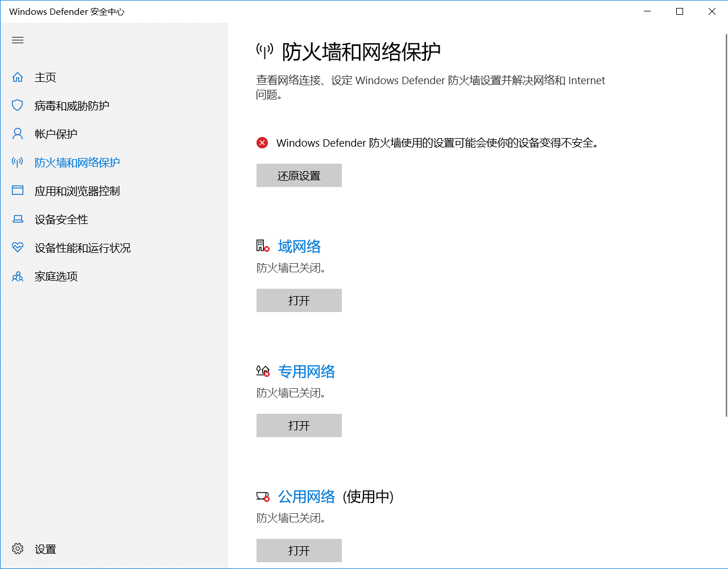
Task: Click 防火墙已关闭 status under 公用网络
Action: [x=291, y=518]
